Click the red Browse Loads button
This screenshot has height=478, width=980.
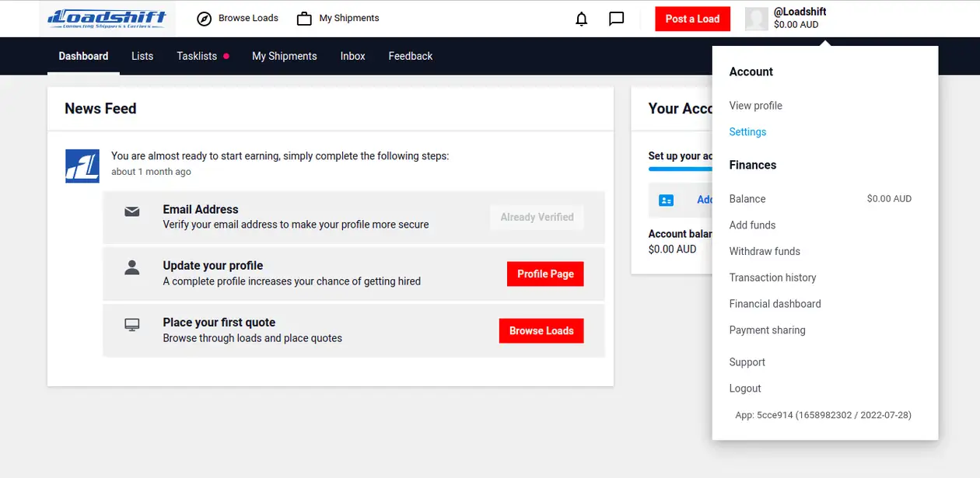(541, 330)
